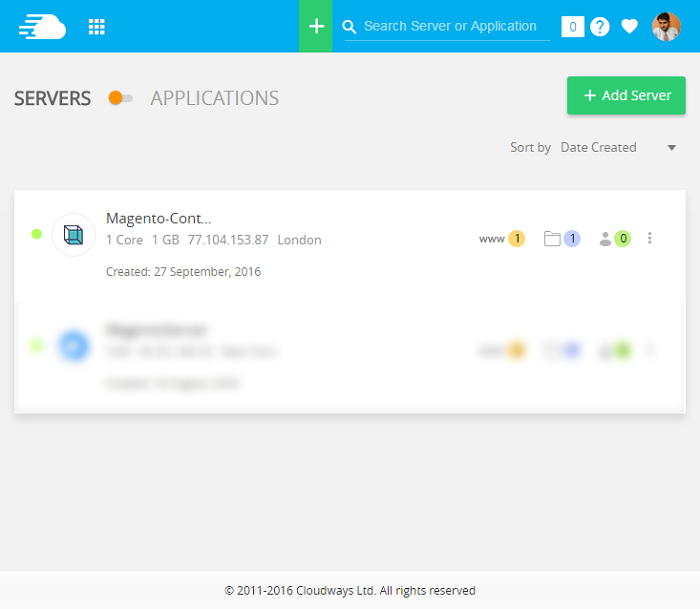The width and height of the screenshot is (700, 609).
Task: Open the three-dot menu for Magento-Cont...
Action: (x=650, y=238)
